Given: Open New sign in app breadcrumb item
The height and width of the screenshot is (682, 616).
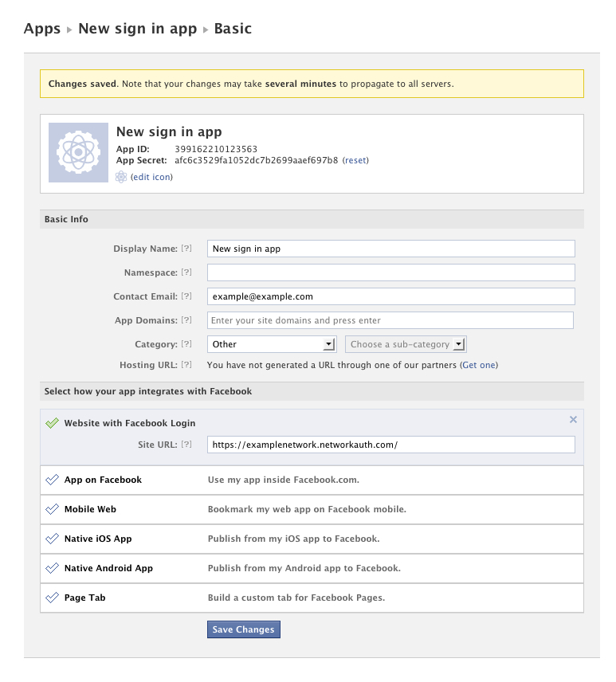Looking at the screenshot, I should tap(137, 29).
